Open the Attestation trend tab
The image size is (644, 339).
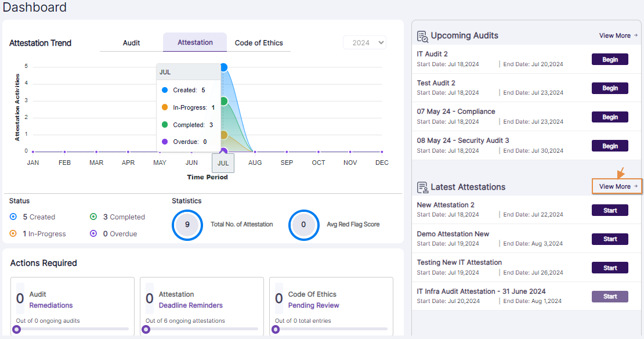195,42
